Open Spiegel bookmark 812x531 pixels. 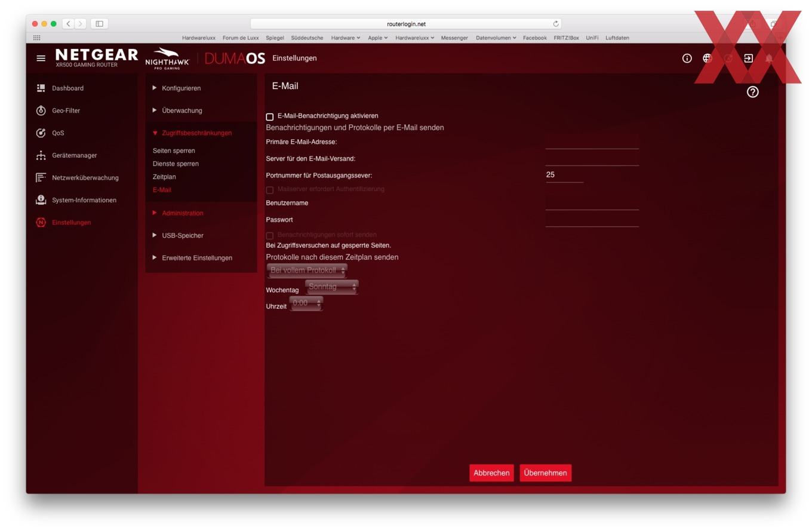275,38
